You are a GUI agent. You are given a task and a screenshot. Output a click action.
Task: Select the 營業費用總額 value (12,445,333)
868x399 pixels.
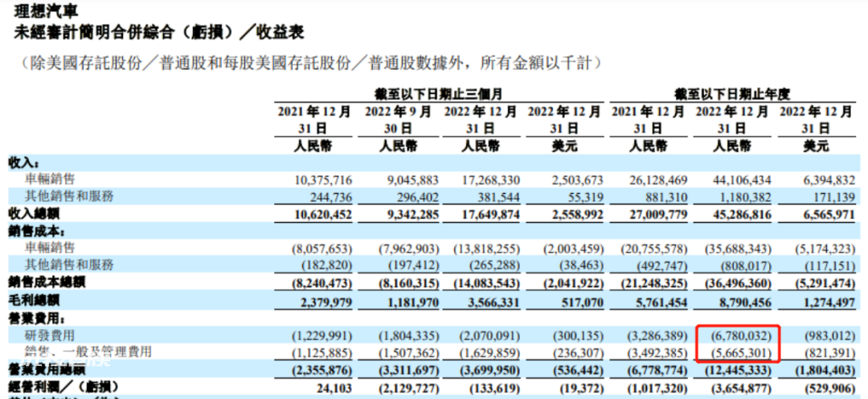point(735,369)
